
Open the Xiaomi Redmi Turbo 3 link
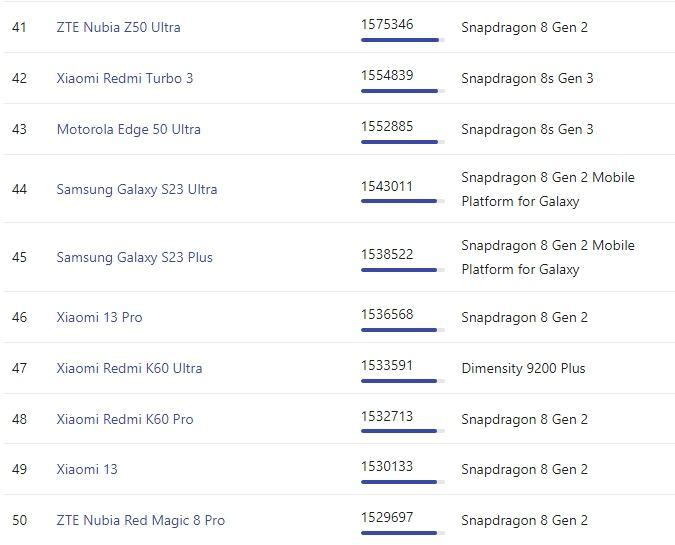coord(124,78)
